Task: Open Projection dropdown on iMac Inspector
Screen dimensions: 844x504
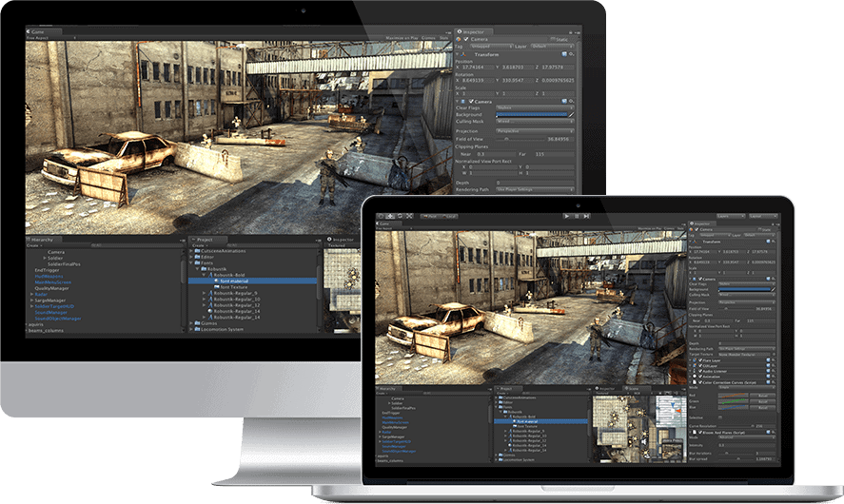Action: (535, 130)
